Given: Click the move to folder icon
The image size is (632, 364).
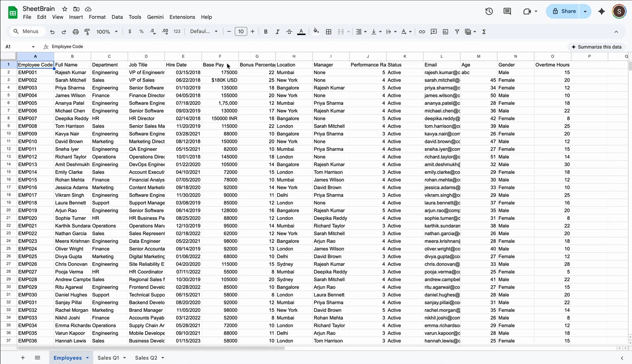Looking at the screenshot, I should click(76, 9).
